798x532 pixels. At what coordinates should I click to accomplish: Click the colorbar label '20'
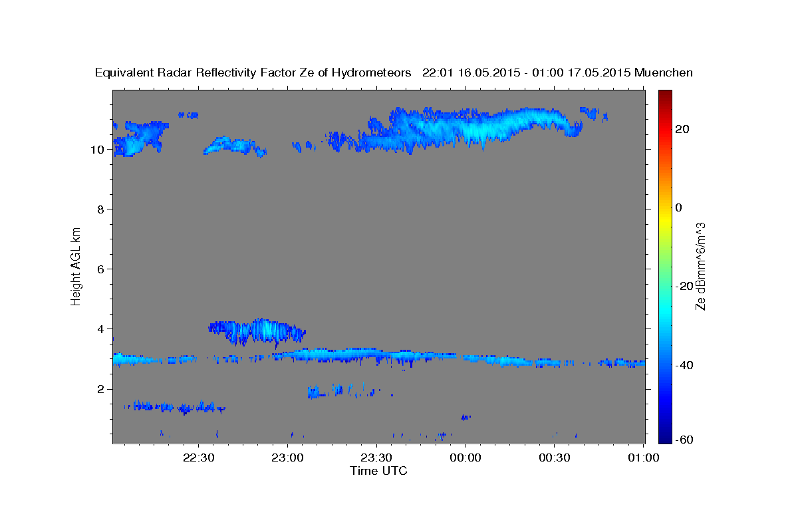[x=683, y=129]
